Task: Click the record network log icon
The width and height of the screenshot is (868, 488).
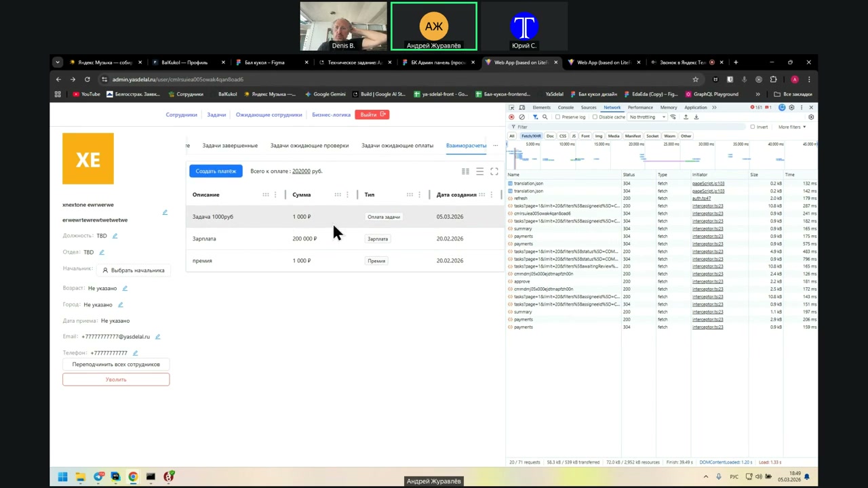Action: tap(511, 117)
